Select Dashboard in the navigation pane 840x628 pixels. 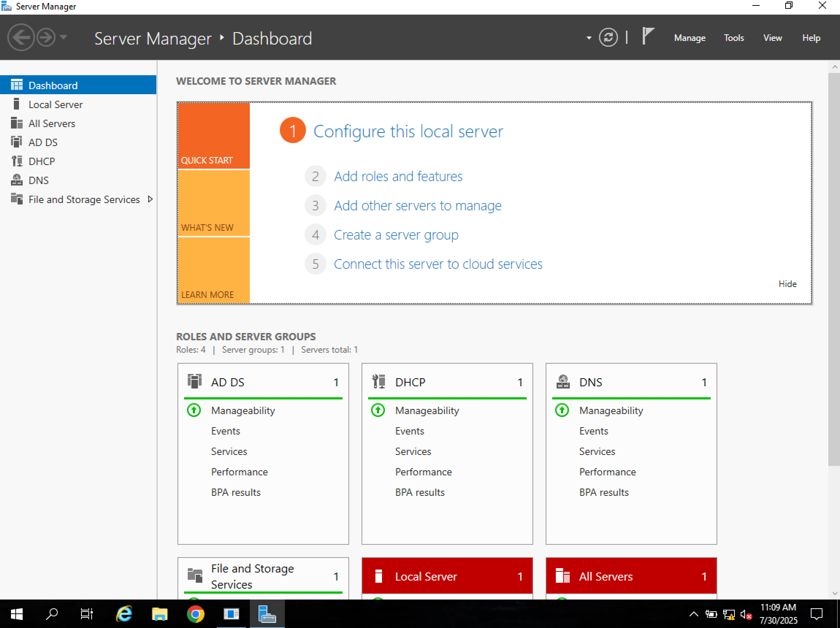pos(78,85)
